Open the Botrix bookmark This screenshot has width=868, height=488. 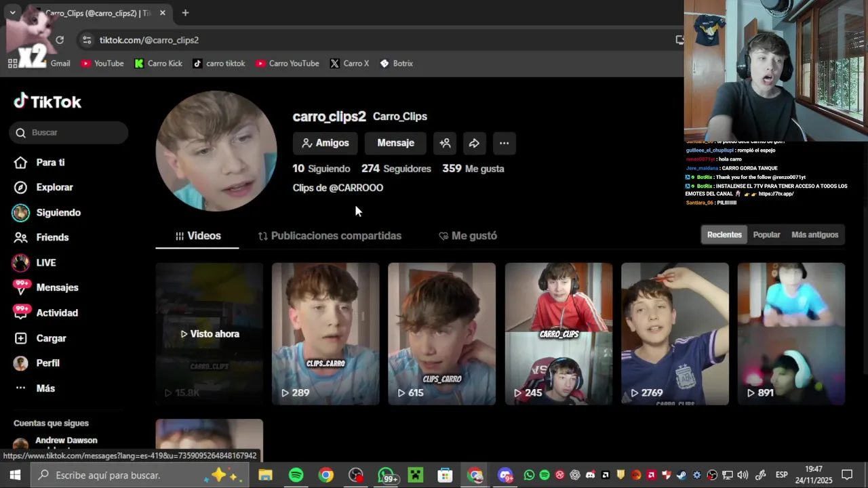[396, 63]
